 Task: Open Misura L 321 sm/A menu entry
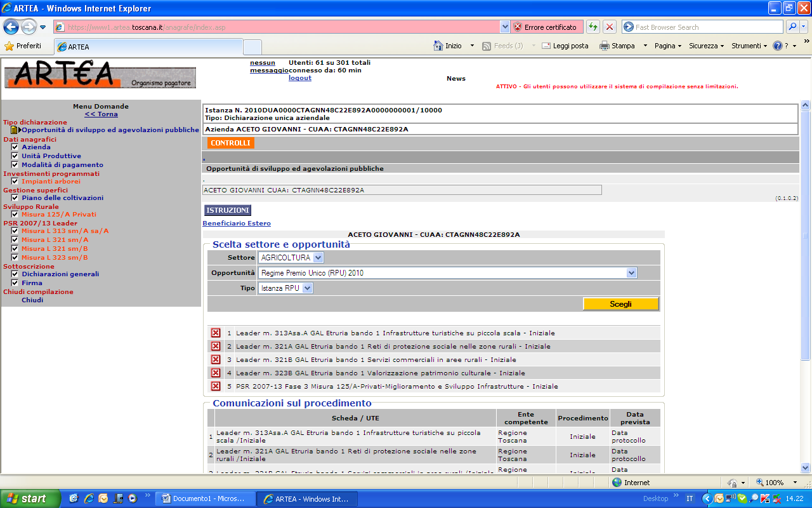[55, 239]
